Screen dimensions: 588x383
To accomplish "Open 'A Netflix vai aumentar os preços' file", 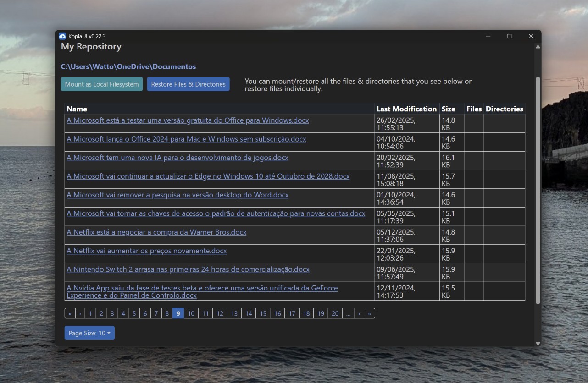I will [x=147, y=251].
